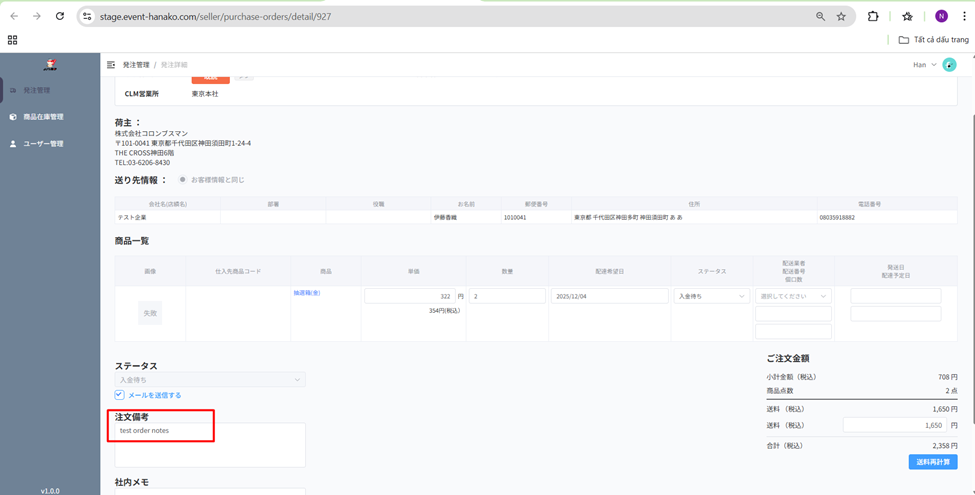
Task: Open the Han user menu chevron
Action: point(934,65)
